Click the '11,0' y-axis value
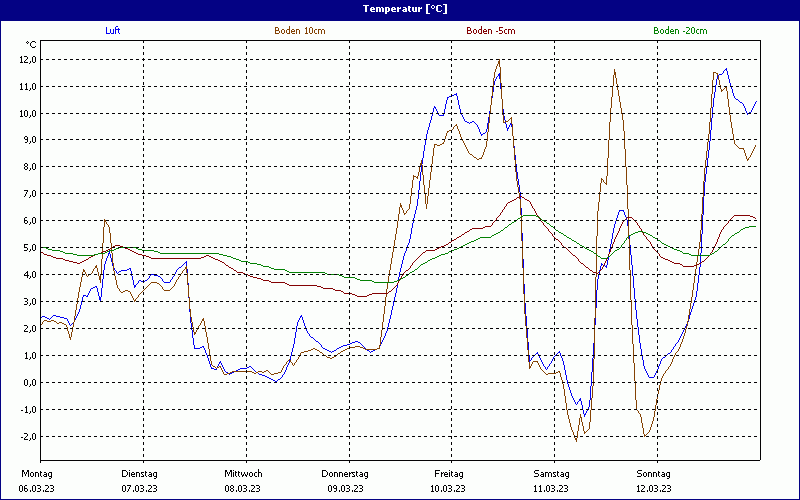Image resolution: width=800 pixels, height=500 pixels. coord(28,87)
